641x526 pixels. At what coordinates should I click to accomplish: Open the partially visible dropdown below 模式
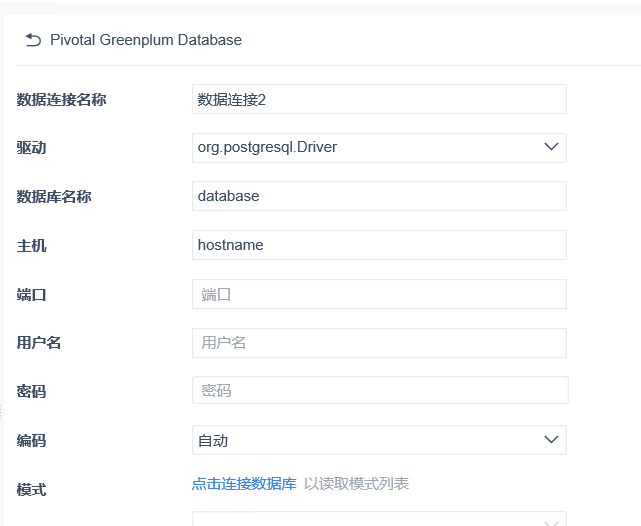coord(379,519)
